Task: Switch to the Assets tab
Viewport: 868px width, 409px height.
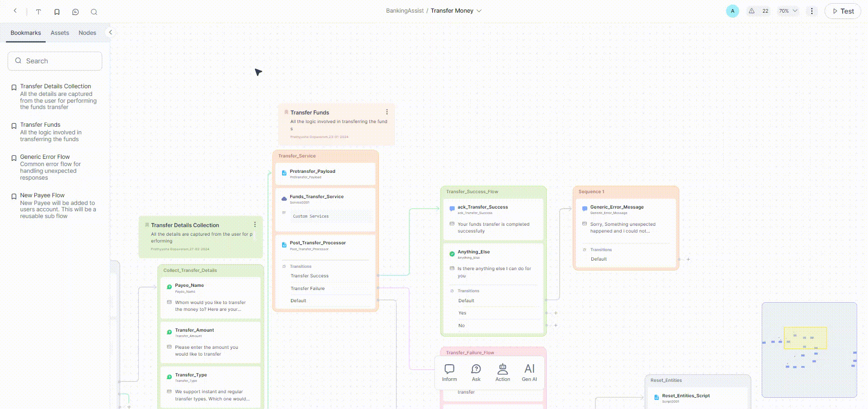Action: click(60, 33)
